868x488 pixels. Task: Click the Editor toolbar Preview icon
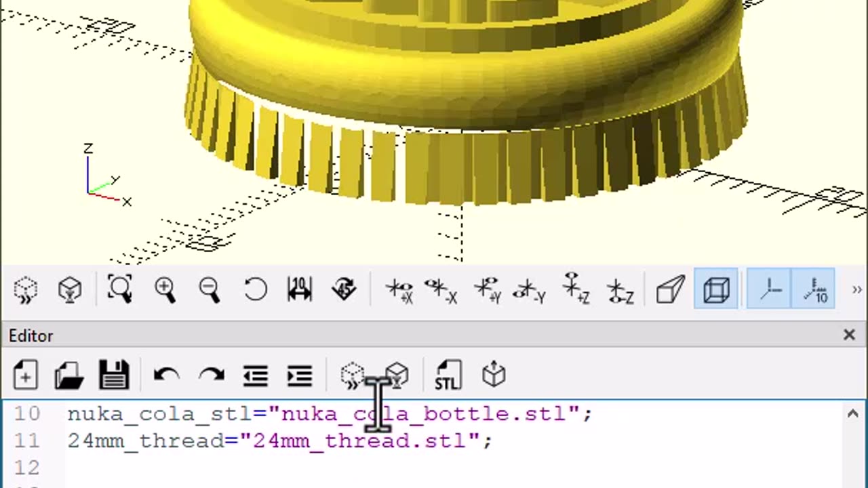353,375
